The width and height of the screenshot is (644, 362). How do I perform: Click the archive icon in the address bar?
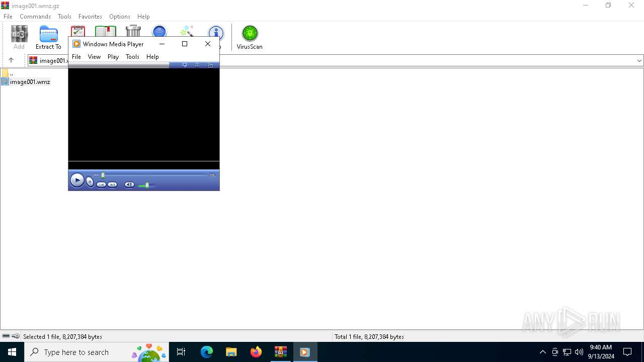(33, 60)
